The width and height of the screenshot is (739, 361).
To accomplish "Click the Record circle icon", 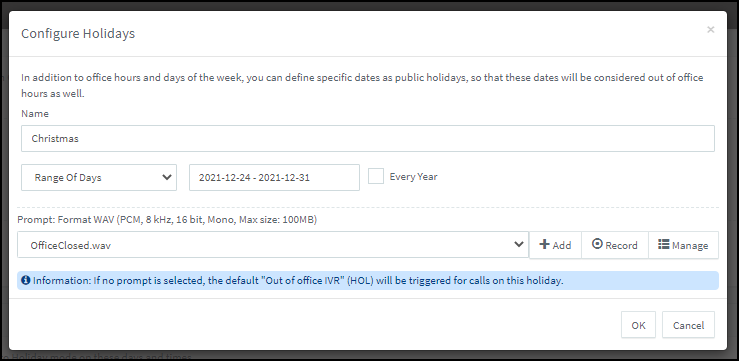I will click(597, 244).
